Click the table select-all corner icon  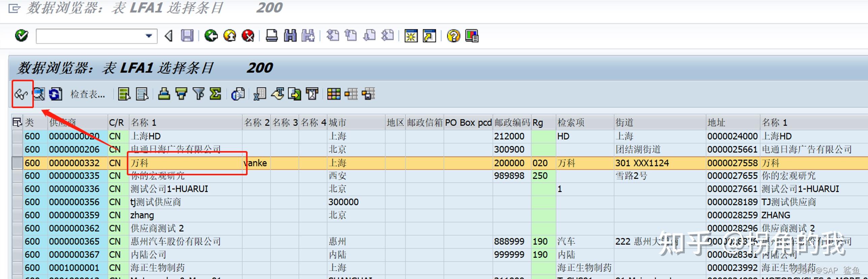[x=17, y=122]
